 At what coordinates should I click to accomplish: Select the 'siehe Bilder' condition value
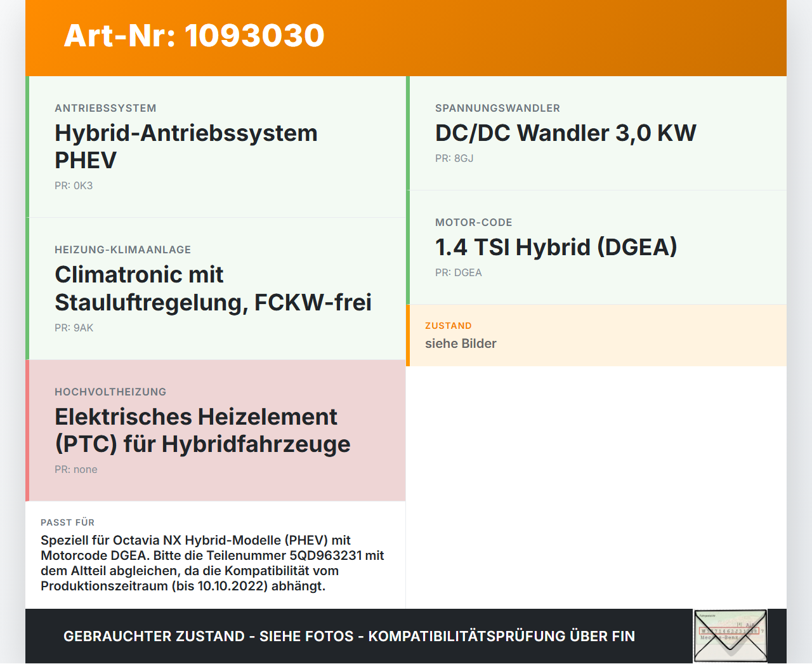point(461,344)
